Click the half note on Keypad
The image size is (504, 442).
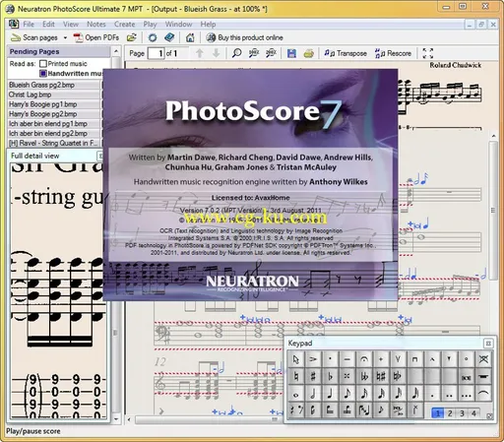point(313,394)
